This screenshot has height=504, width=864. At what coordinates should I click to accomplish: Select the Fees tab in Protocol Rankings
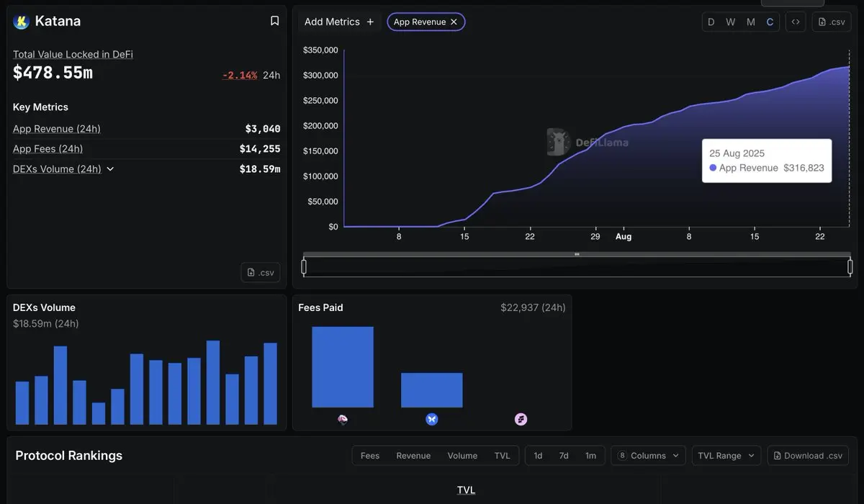[370, 456]
